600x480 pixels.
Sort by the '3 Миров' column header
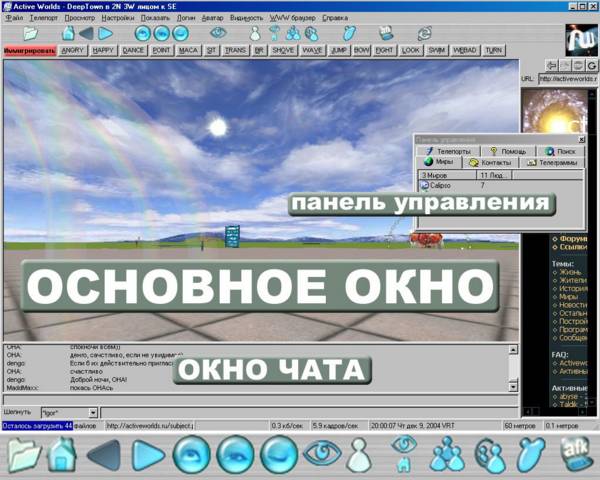(x=447, y=175)
